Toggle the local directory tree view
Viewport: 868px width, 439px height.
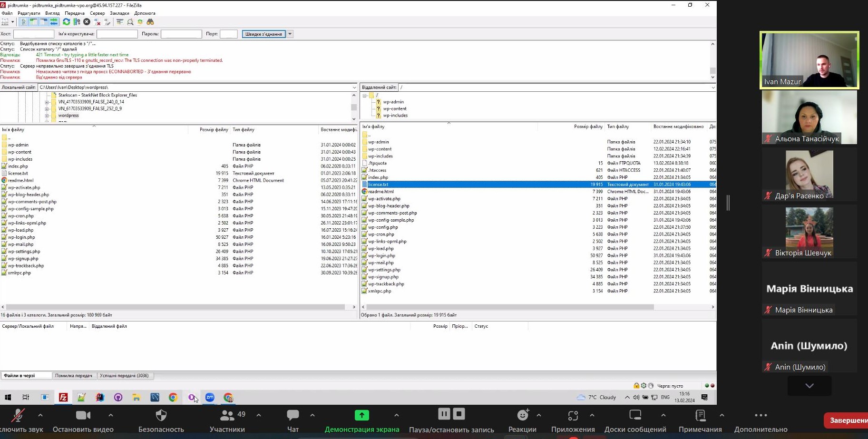(33, 22)
